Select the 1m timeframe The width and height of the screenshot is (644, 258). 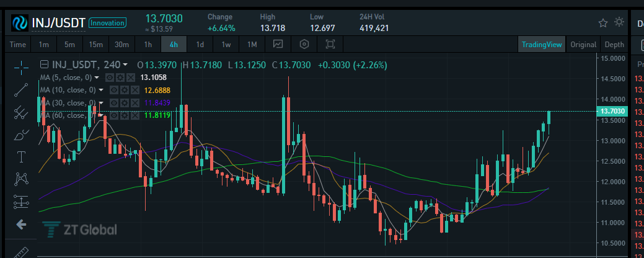[43, 45]
